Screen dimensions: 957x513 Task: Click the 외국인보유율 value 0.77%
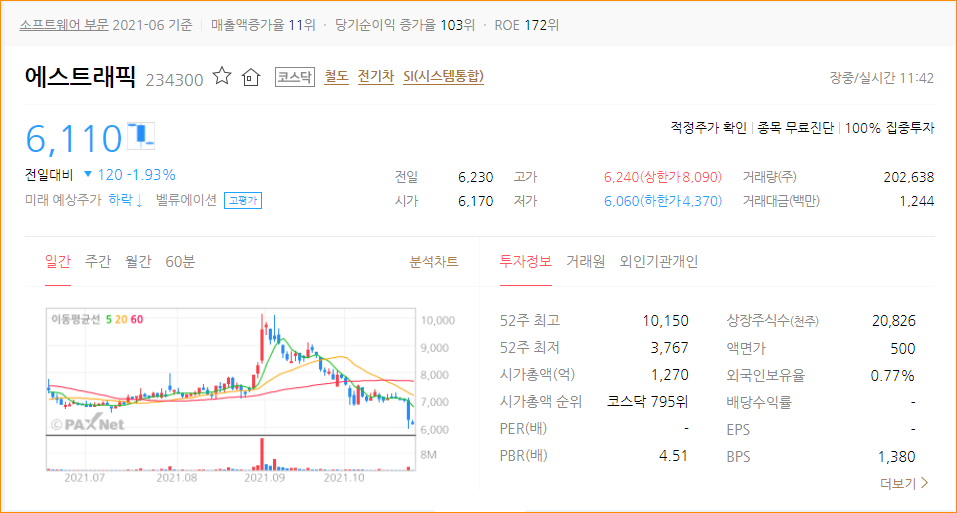892,375
